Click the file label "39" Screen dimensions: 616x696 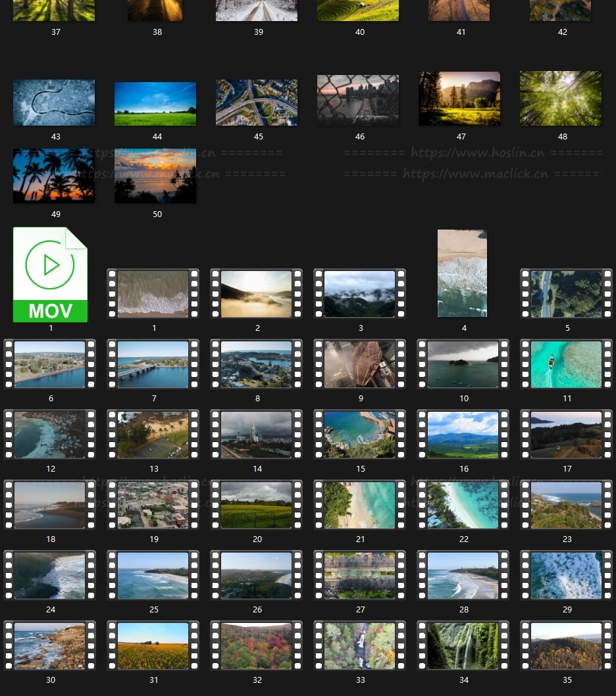(x=259, y=32)
